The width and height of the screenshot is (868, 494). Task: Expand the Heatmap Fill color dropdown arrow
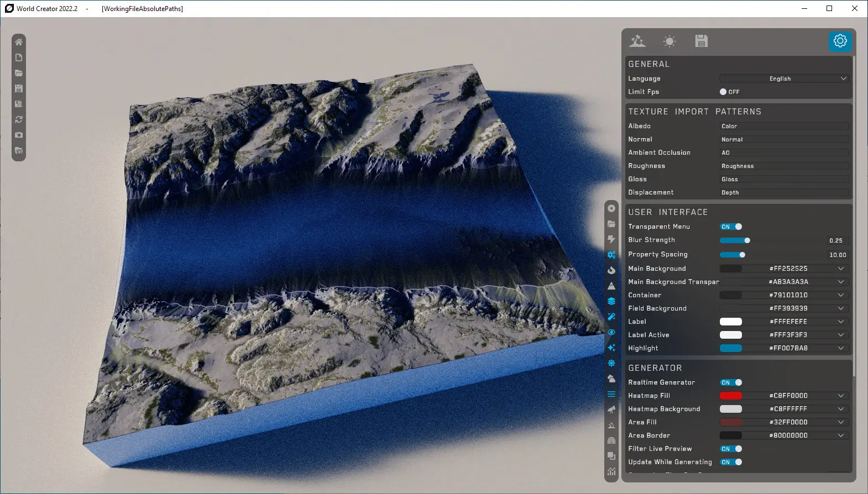click(840, 396)
